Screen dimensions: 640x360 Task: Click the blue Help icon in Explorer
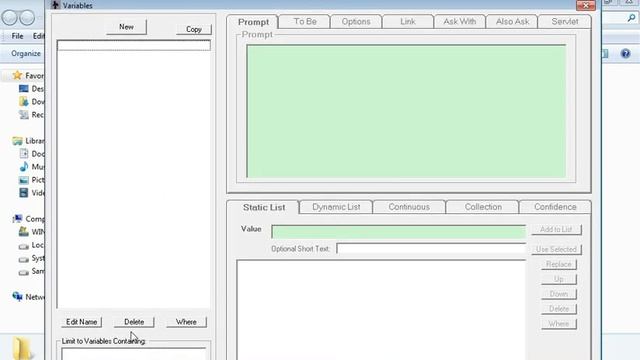point(625,53)
